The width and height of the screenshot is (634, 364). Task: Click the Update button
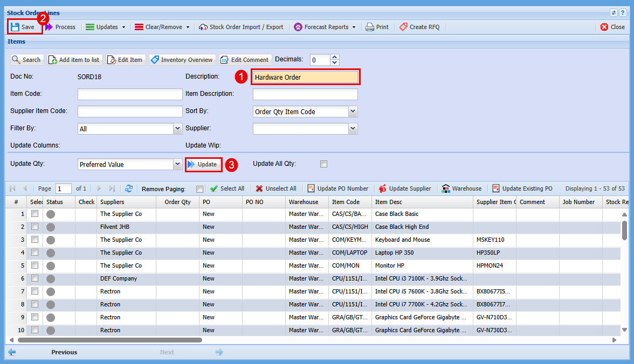pos(203,164)
